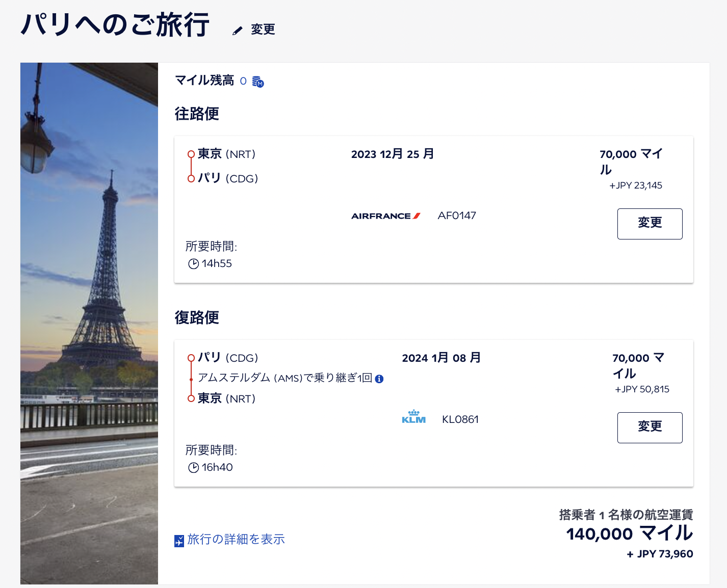Click flight number KL0861
This screenshot has width=727, height=588.
pos(460,419)
